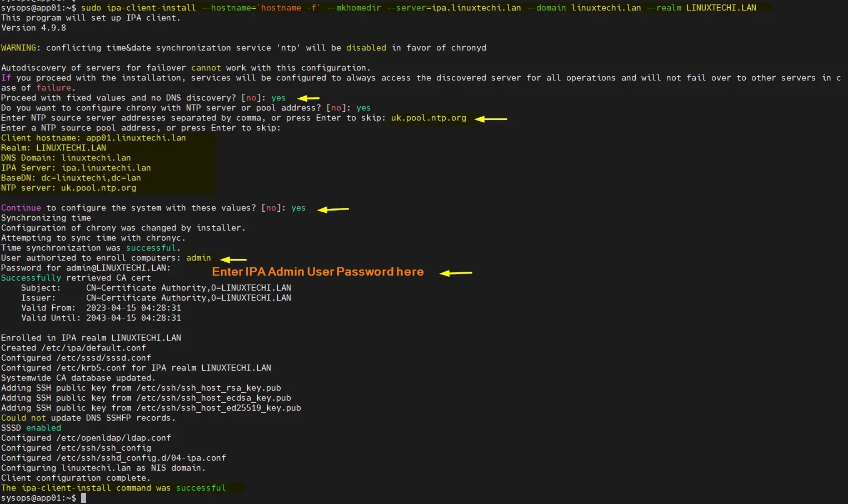This screenshot has width=848, height=504.
Task: Click the 'BaseDN: dc=linuxtechi,dc=lan' line
Action: [x=71, y=178]
